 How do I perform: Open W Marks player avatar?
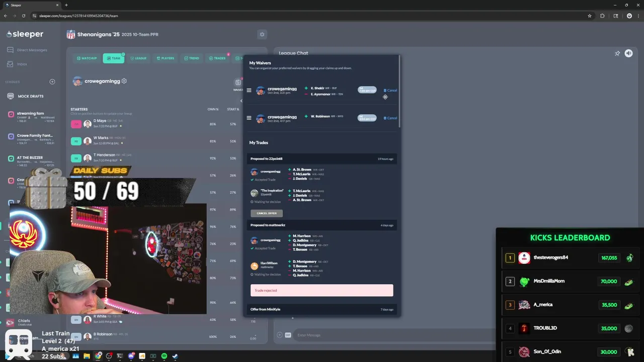88,141
